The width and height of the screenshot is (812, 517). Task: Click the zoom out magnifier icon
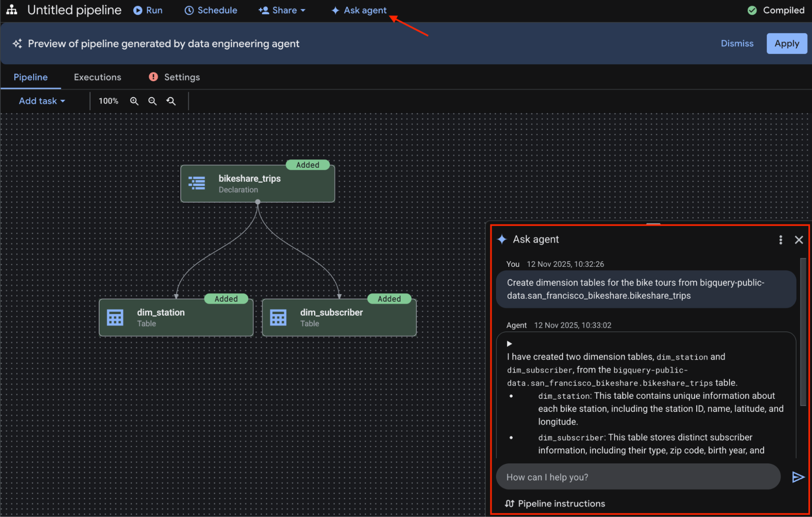[x=152, y=101]
